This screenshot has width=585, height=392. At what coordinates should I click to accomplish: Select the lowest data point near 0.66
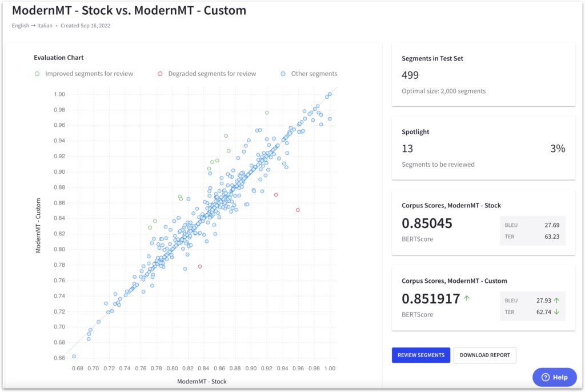click(74, 357)
